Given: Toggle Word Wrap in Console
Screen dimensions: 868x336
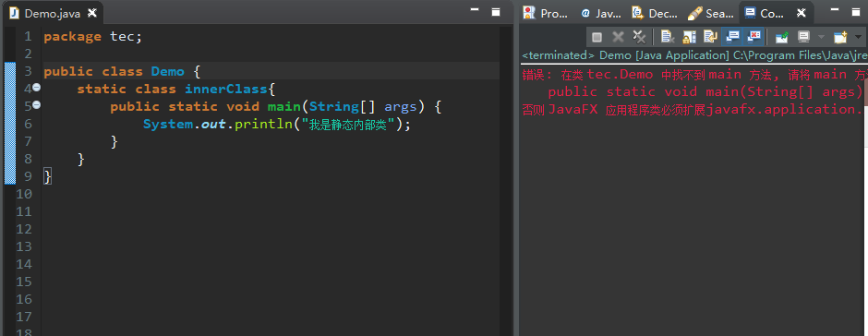Looking at the screenshot, I should (710, 37).
